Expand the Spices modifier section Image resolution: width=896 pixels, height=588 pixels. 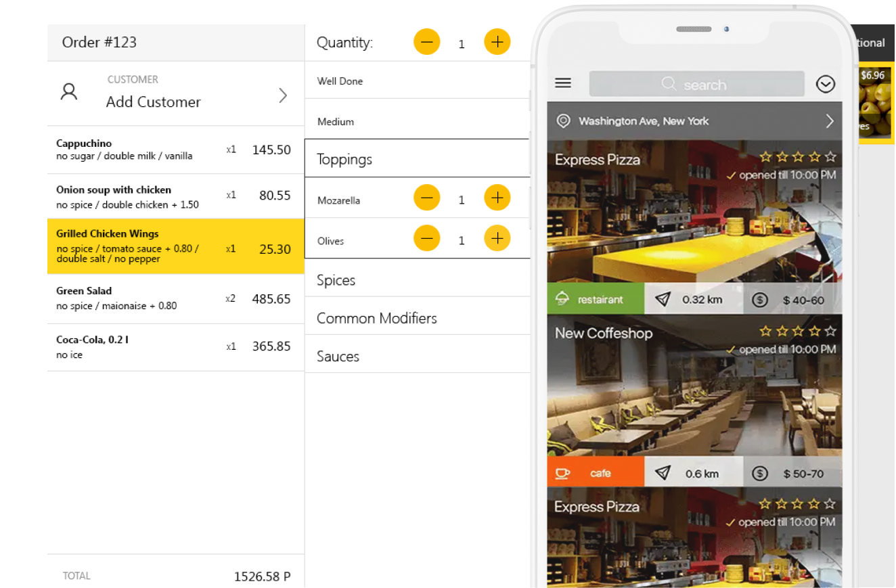(417, 279)
